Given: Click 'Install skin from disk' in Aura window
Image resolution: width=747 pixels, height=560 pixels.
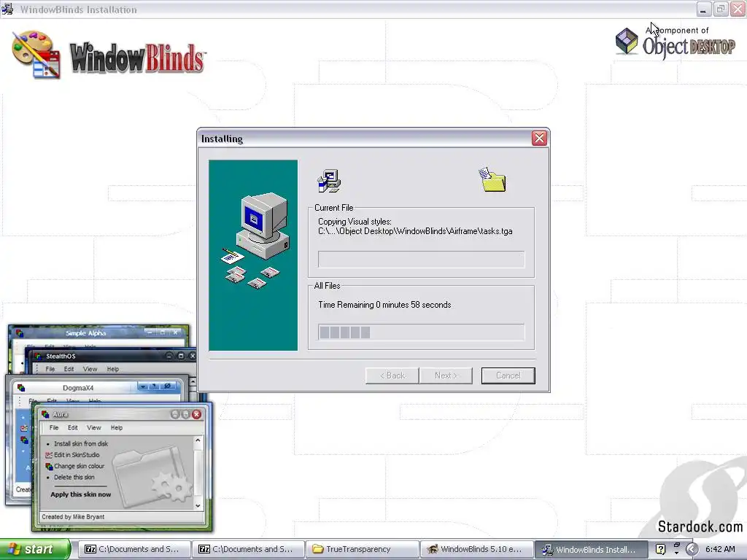Looking at the screenshot, I should 81,443.
